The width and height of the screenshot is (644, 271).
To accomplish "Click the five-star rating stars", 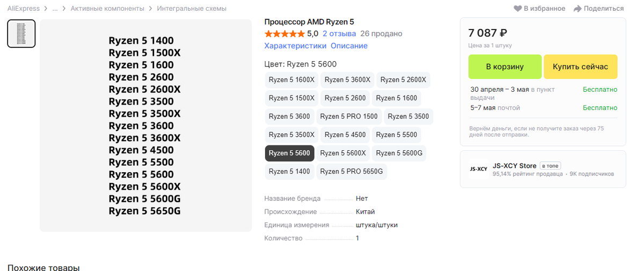I will click(x=284, y=34).
